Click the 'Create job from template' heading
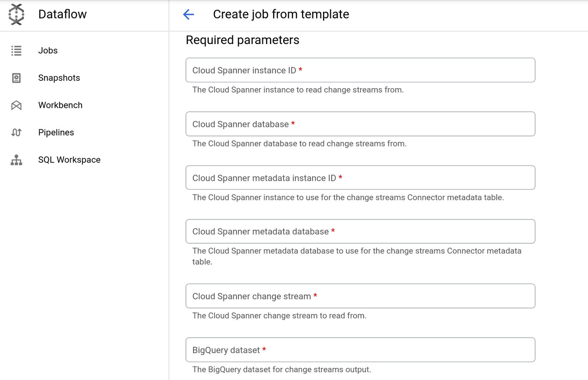The image size is (588, 380). pos(281,14)
